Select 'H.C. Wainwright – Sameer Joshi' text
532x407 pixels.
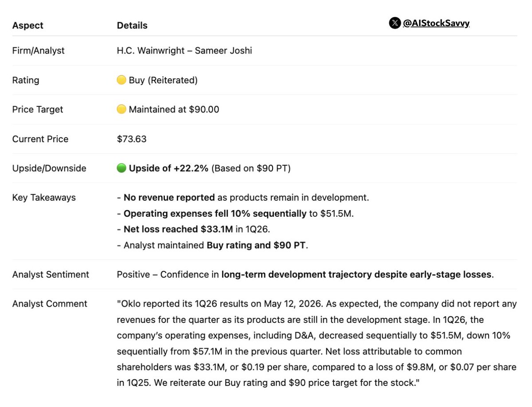pyautogui.click(x=184, y=51)
